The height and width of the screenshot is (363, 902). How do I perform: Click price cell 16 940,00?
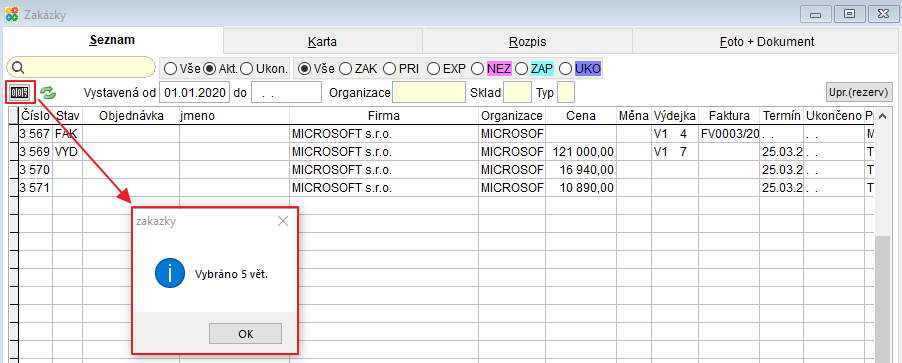pyautogui.click(x=580, y=170)
